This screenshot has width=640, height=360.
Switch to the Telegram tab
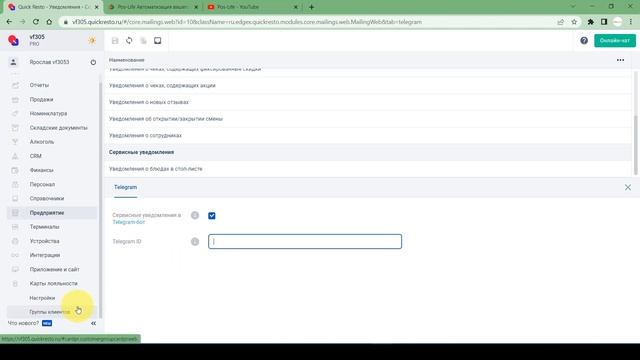pyautogui.click(x=125, y=187)
